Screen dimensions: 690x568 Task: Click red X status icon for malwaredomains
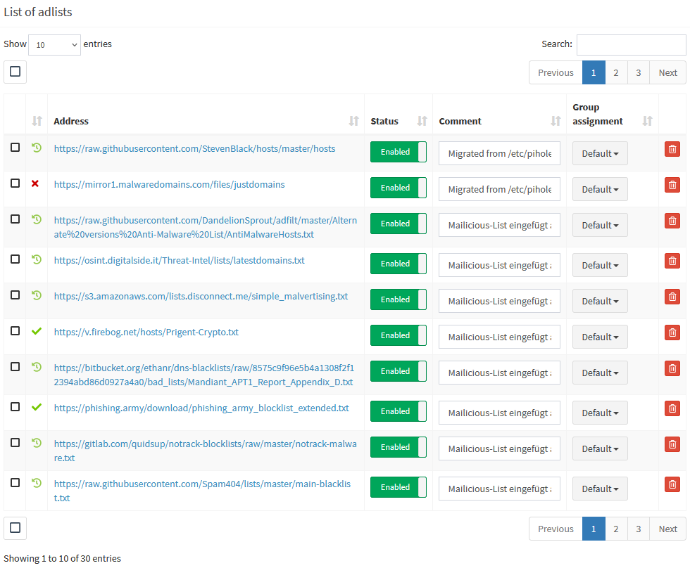tap(36, 185)
